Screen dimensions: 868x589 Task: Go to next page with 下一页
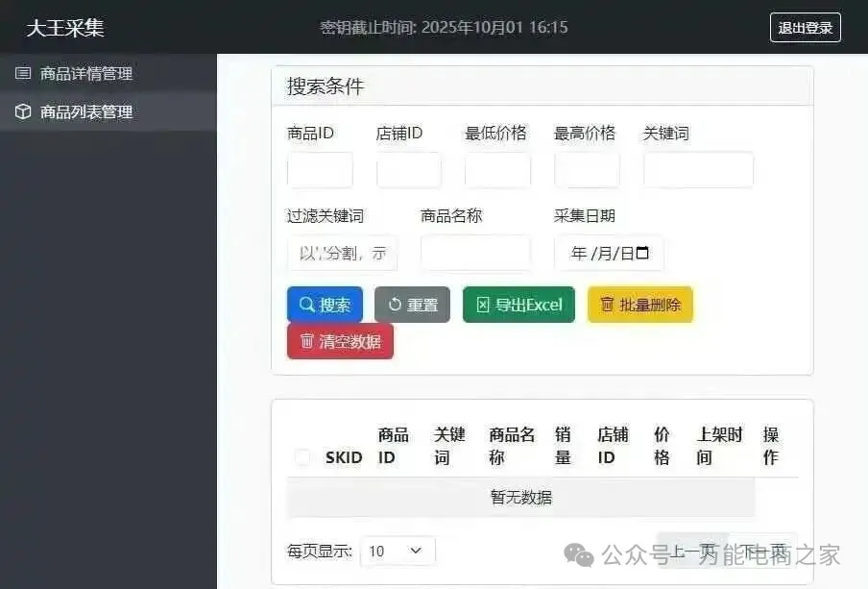763,551
